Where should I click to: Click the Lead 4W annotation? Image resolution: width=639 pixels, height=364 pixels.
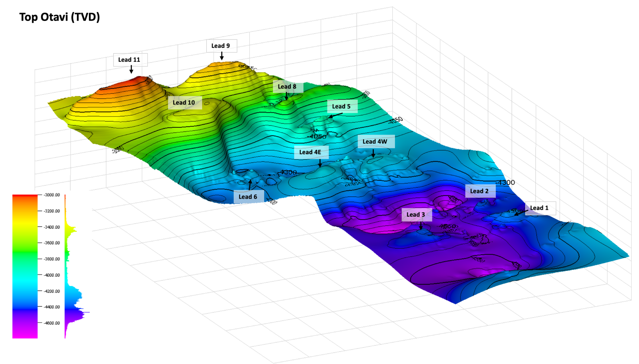[x=375, y=141]
